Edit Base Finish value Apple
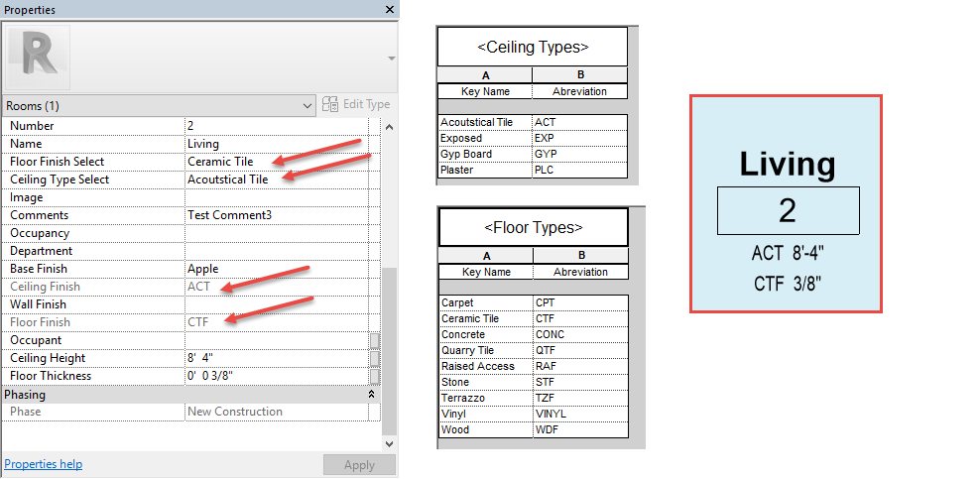The width and height of the screenshot is (980, 479). [277, 269]
